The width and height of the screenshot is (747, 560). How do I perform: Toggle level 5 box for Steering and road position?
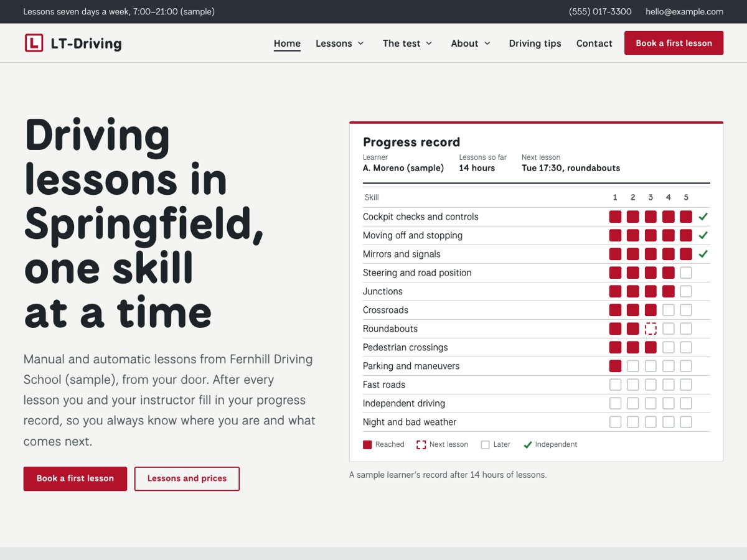[686, 273]
